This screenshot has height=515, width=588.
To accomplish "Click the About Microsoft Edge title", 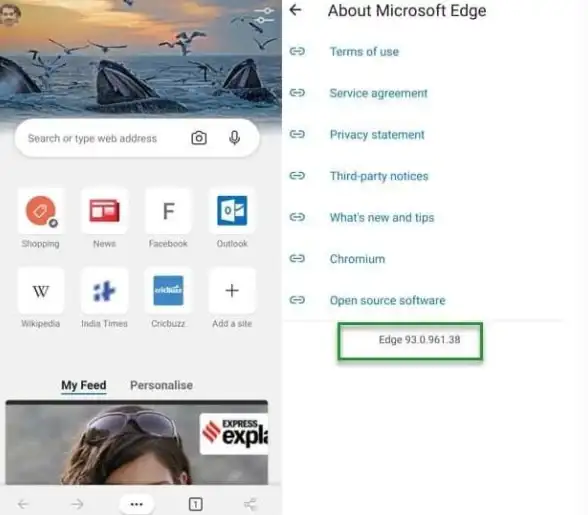I will click(407, 11).
